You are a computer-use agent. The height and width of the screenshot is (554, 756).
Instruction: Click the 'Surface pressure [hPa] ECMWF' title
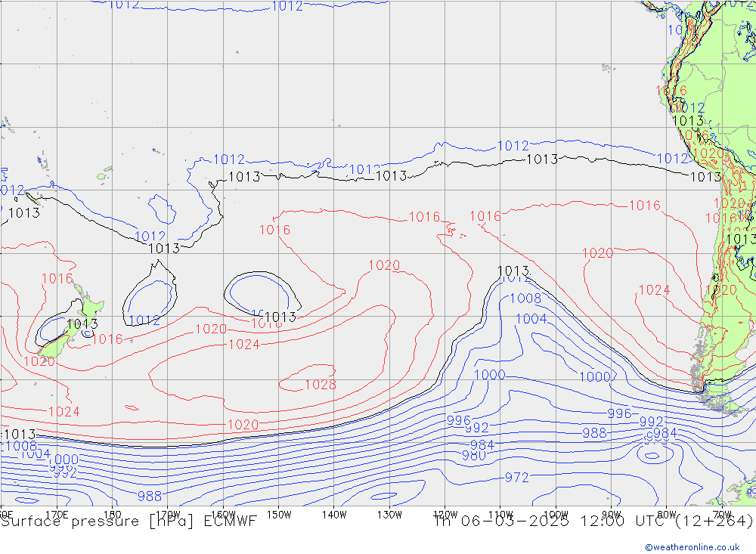[129, 522]
